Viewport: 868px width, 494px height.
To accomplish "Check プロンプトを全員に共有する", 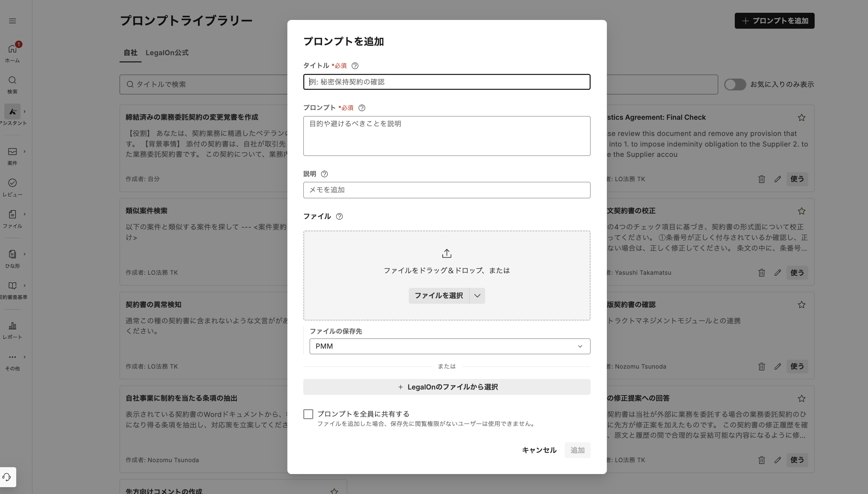I will pyautogui.click(x=308, y=414).
